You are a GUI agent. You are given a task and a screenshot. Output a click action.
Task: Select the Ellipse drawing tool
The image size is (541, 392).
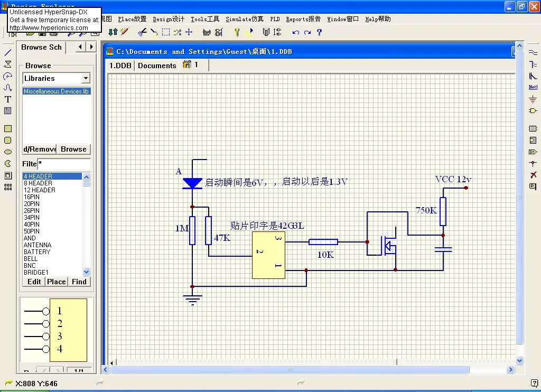click(x=8, y=152)
